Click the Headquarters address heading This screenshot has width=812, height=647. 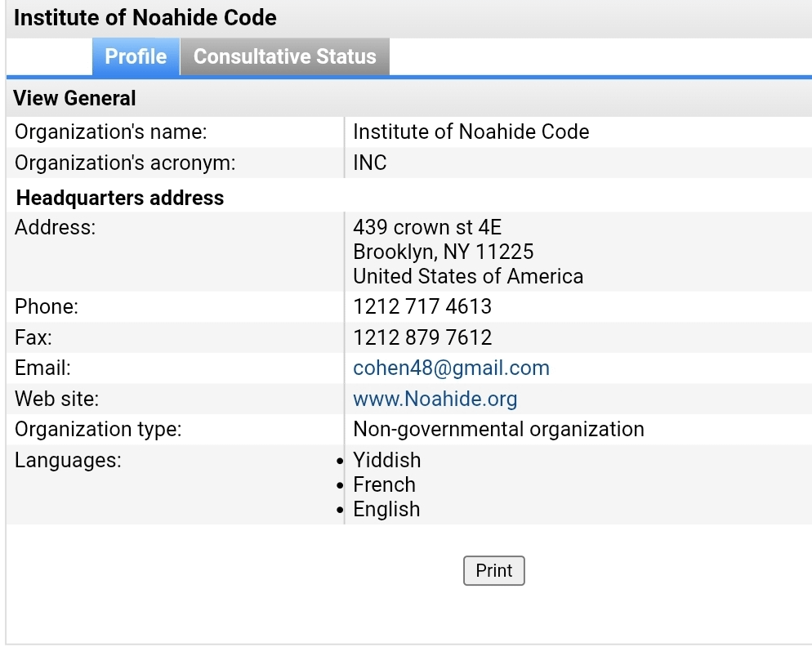coord(119,198)
